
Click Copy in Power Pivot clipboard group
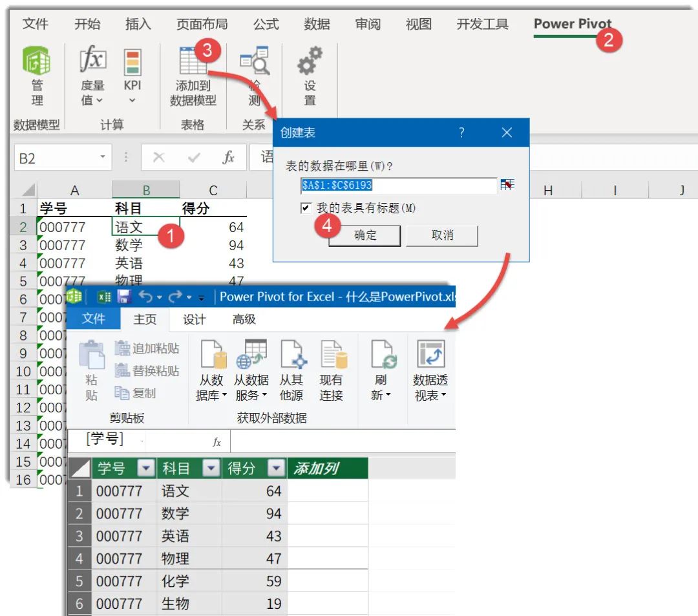click(x=135, y=392)
